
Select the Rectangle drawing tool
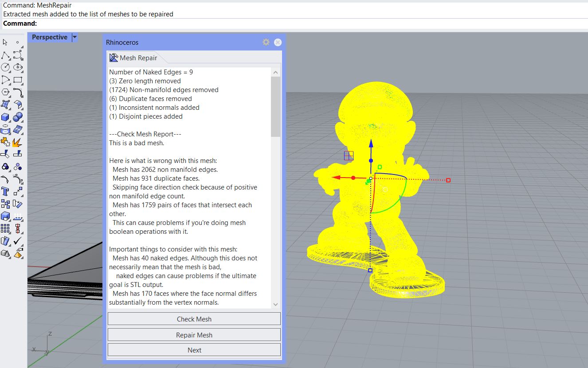(18, 80)
